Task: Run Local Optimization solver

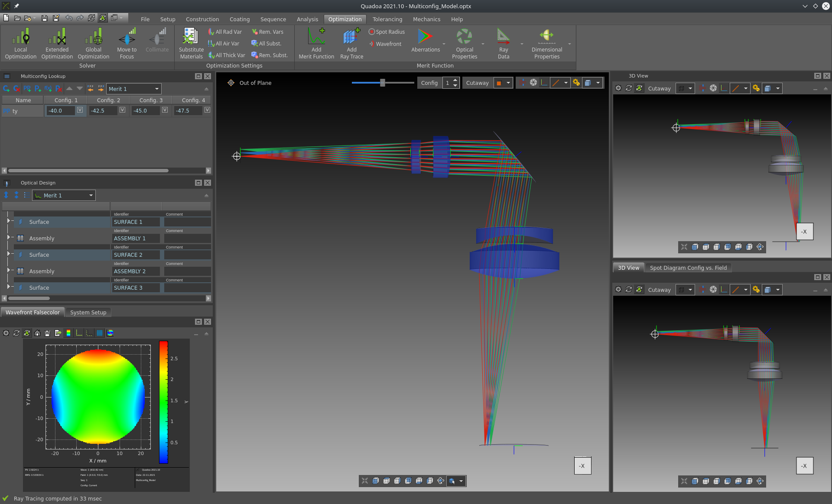Action: [x=21, y=43]
